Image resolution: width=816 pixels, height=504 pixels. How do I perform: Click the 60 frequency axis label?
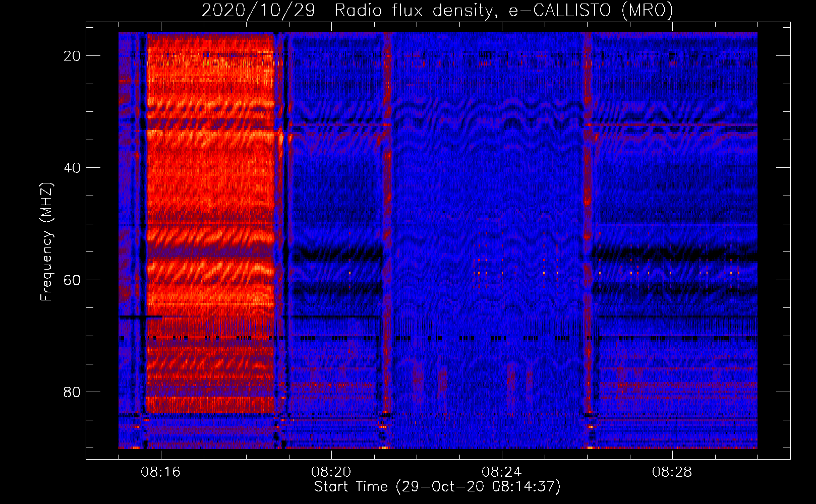(x=72, y=280)
